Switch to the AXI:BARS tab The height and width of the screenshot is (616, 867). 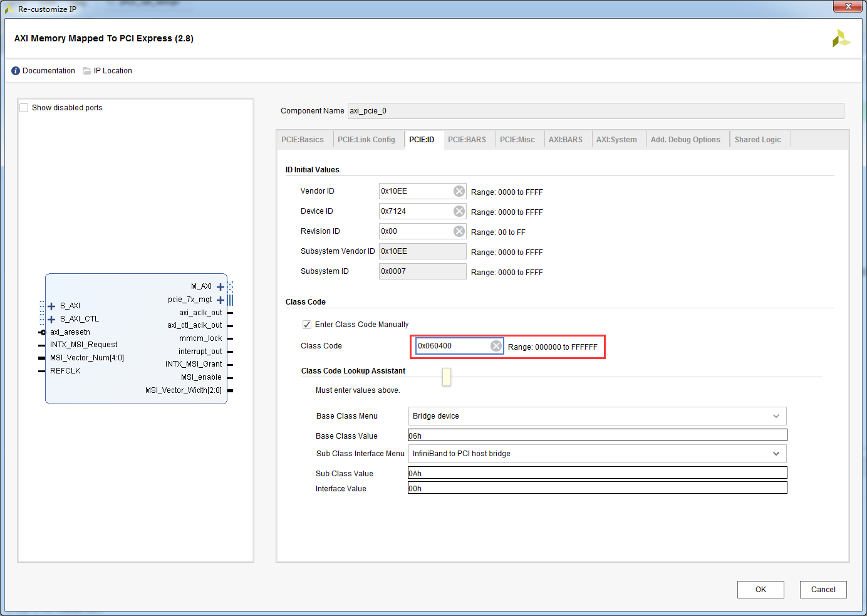pos(566,140)
